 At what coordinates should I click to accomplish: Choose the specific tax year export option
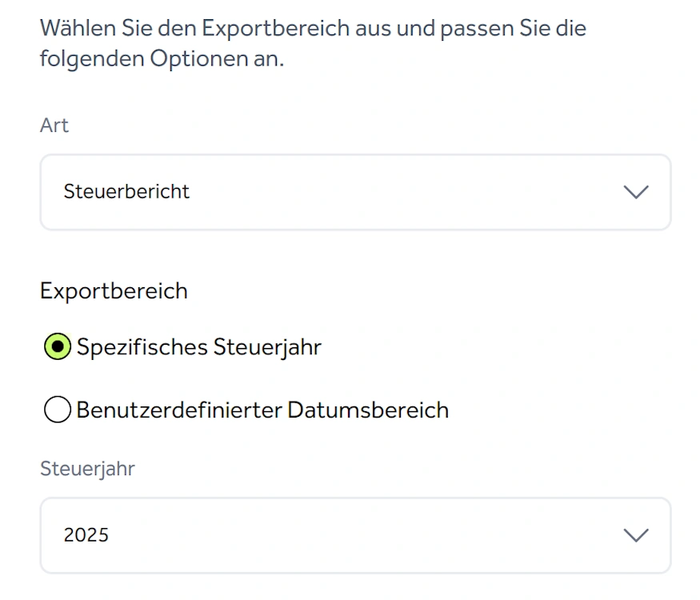click(x=58, y=346)
